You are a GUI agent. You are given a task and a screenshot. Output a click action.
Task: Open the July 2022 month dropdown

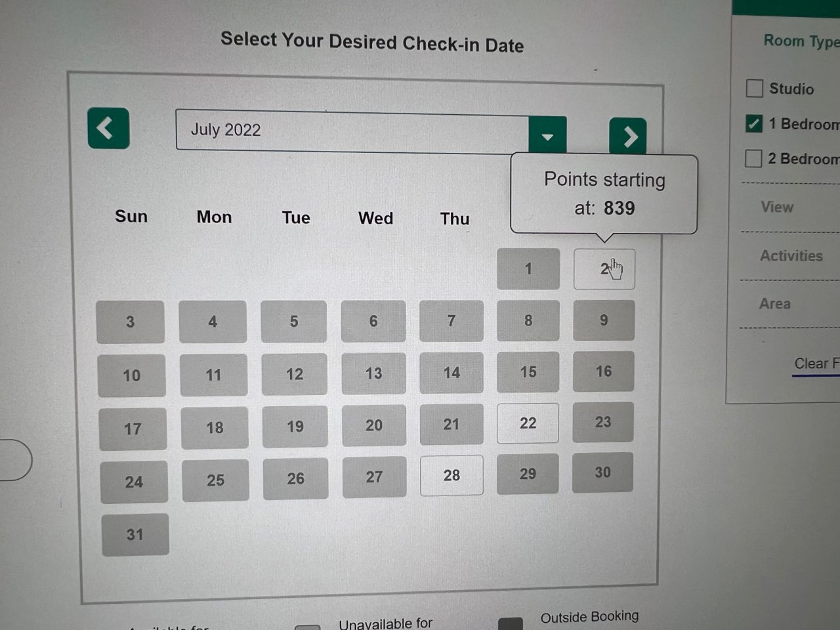point(547,135)
